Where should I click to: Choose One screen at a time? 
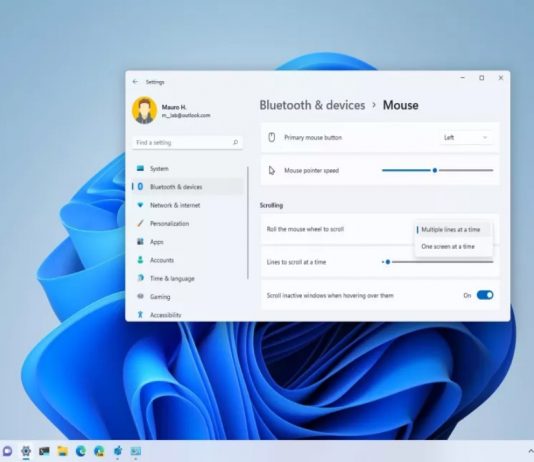pos(453,246)
